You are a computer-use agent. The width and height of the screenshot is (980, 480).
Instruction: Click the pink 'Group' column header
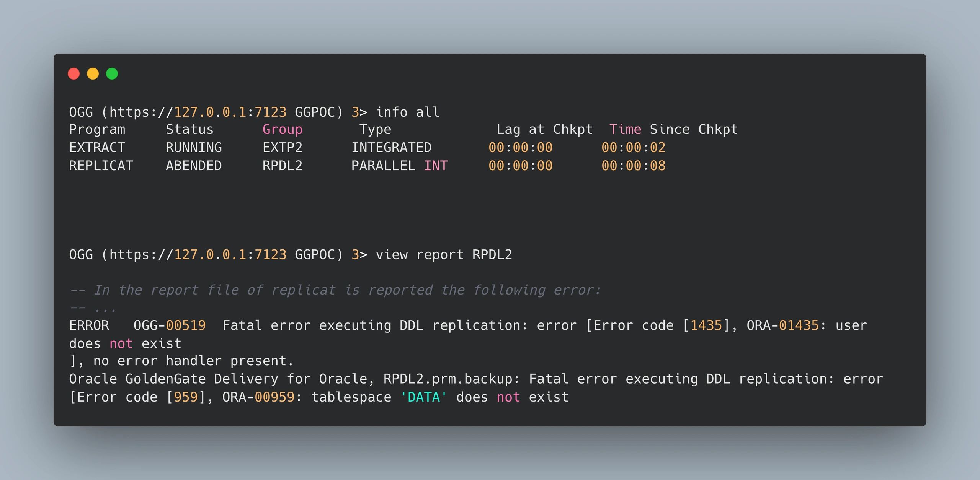(283, 130)
